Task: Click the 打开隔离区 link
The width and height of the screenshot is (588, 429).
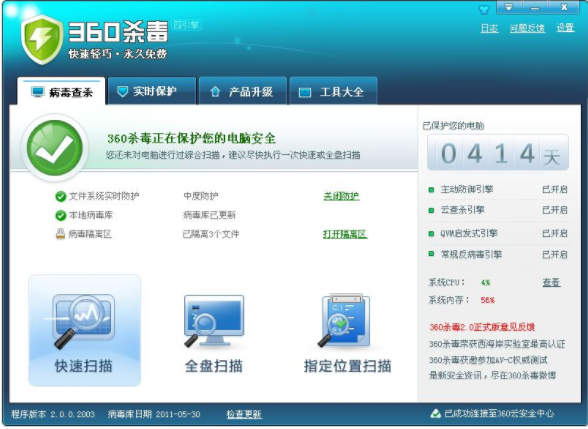Action: pyautogui.click(x=345, y=234)
